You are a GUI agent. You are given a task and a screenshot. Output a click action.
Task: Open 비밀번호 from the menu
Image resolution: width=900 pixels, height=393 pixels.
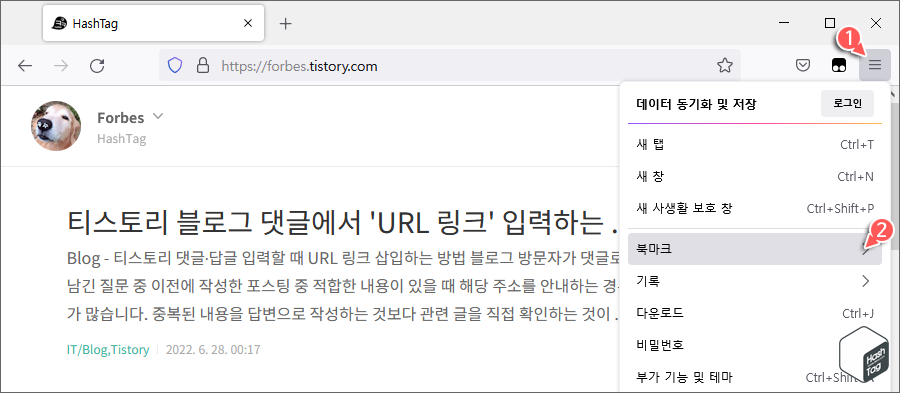[755, 345]
